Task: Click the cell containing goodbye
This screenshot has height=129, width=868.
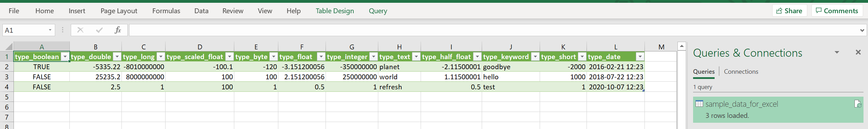Action: click(x=511, y=67)
